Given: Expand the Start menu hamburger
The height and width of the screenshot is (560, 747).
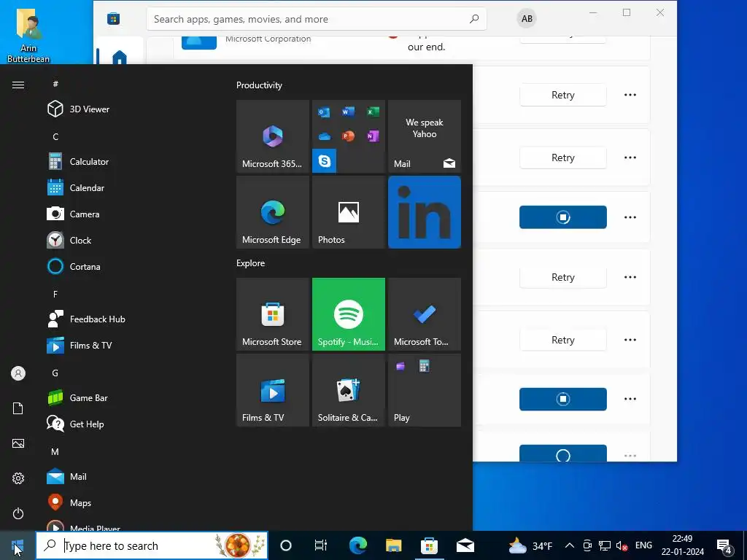Looking at the screenshot, I should [18, 85].
